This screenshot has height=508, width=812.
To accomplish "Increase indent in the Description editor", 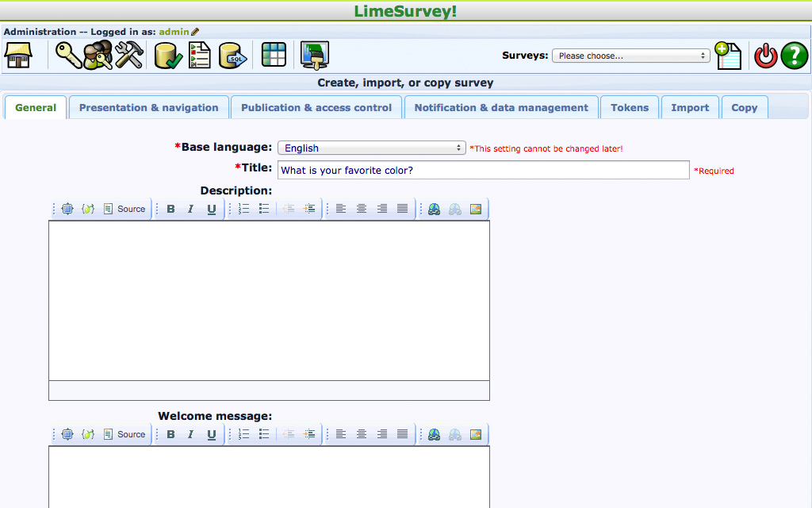I will (x=309, y=209).
